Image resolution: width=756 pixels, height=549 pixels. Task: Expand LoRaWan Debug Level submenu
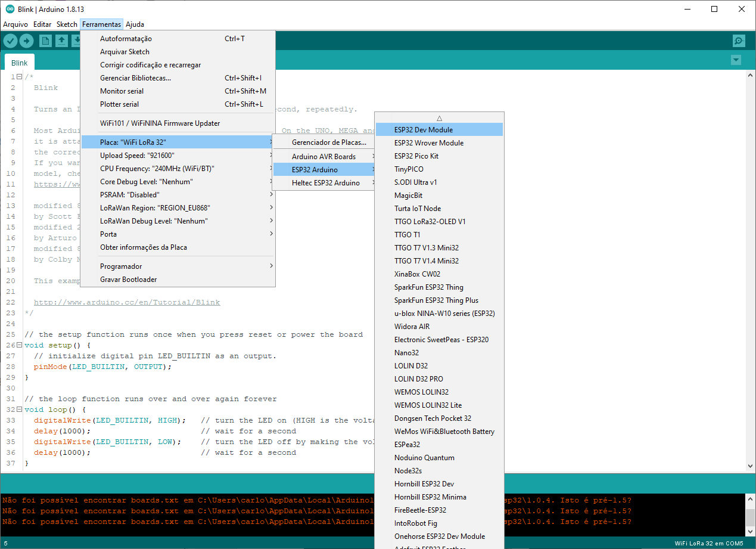(178, 221)
